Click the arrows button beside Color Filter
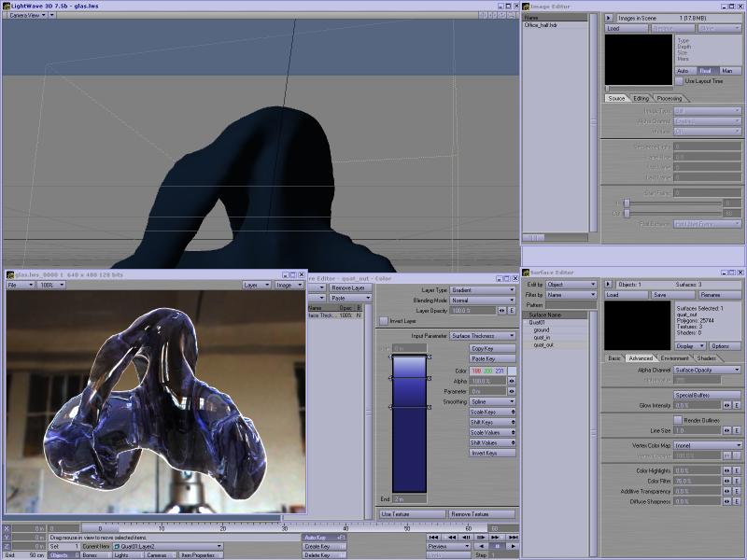This screenshot has height=560, width=747. (727, 481)
